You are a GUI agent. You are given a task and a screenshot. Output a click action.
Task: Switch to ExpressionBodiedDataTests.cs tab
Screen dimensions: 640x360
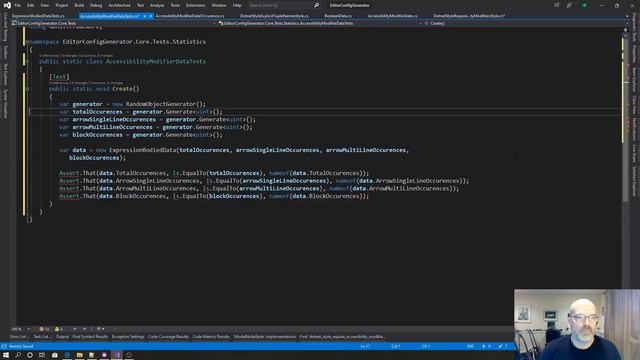[x=38, y=16]
